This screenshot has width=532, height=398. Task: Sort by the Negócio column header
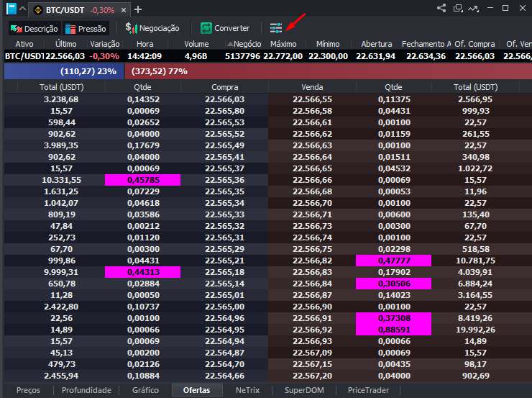coord(244,44)
